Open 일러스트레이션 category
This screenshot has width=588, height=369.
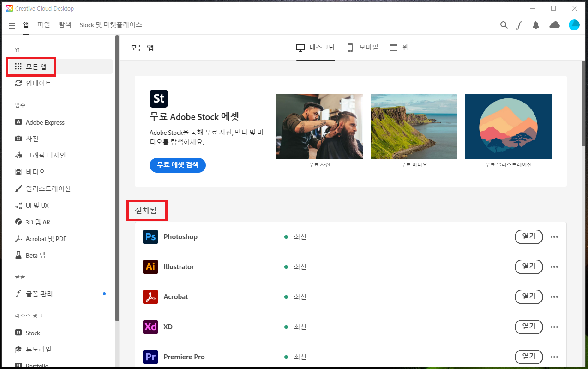[60, 188]
